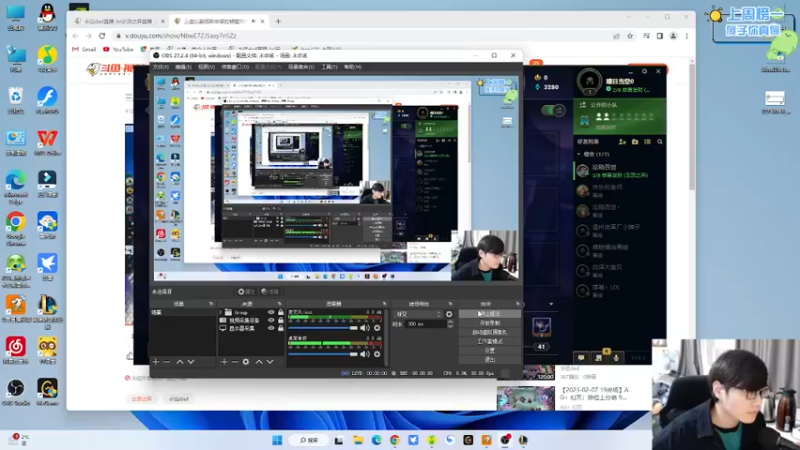Toggle lock on Group source

[x=281, y=312]
